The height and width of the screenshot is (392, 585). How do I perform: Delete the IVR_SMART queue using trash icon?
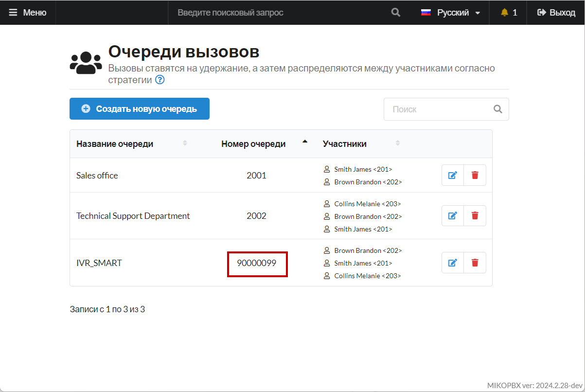pyautogui.click(x=475, y=263)
